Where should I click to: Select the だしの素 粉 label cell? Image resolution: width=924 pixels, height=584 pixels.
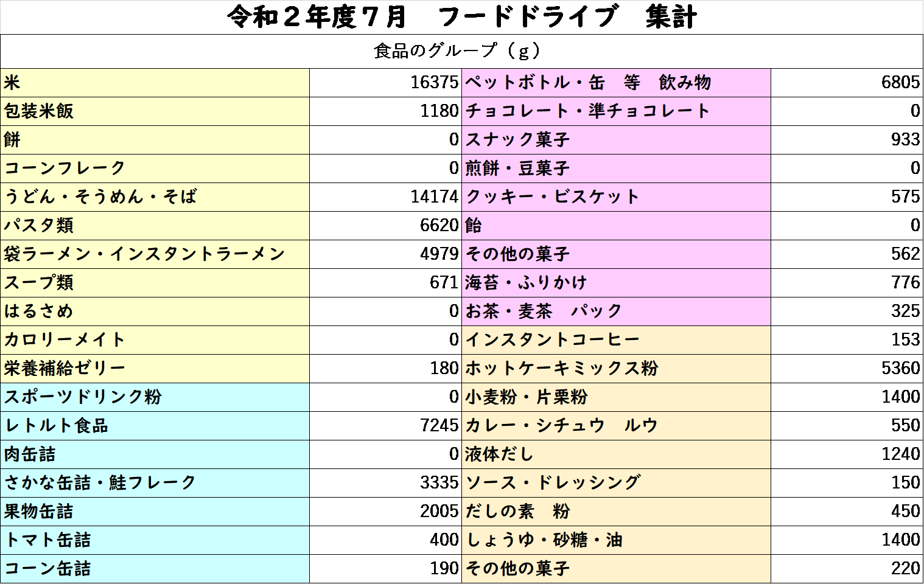point(616,512)
